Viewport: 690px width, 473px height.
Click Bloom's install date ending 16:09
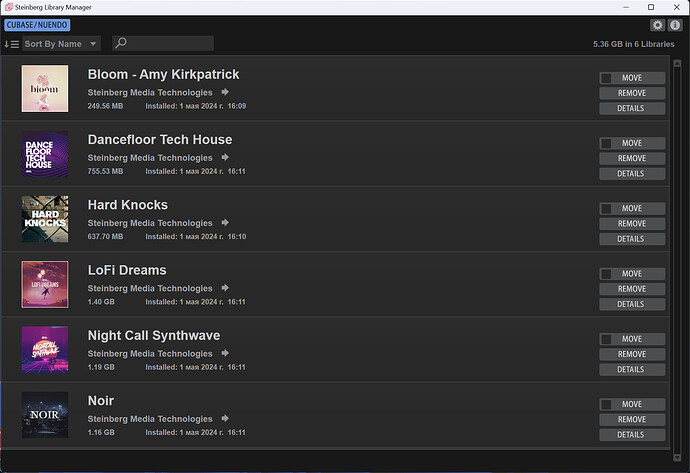196,106
